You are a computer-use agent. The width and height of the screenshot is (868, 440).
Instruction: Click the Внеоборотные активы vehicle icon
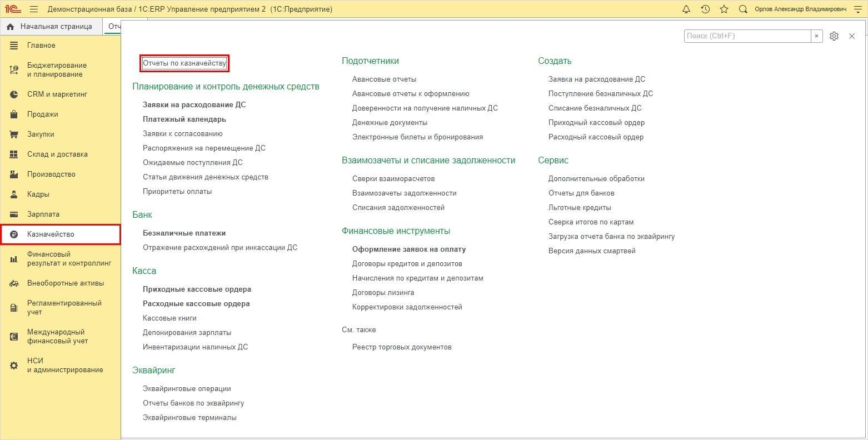point(14,283)
